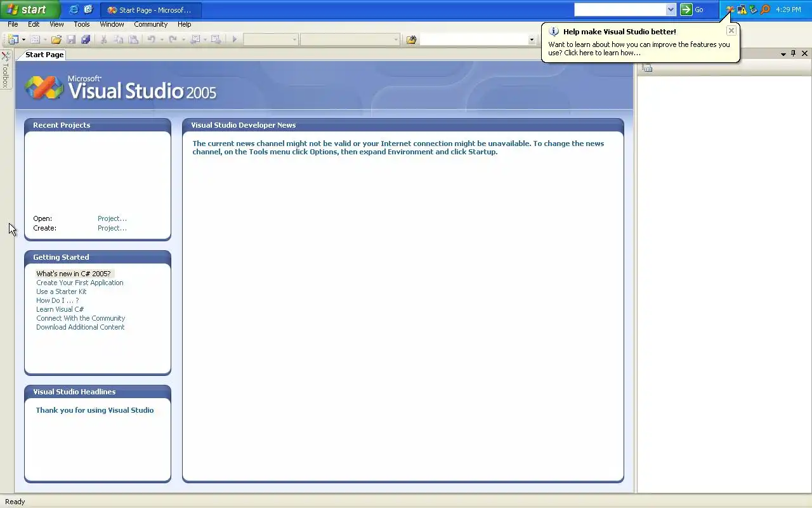Open the File menu
This screenshot has width=812, height=508.
click(13, 24)
